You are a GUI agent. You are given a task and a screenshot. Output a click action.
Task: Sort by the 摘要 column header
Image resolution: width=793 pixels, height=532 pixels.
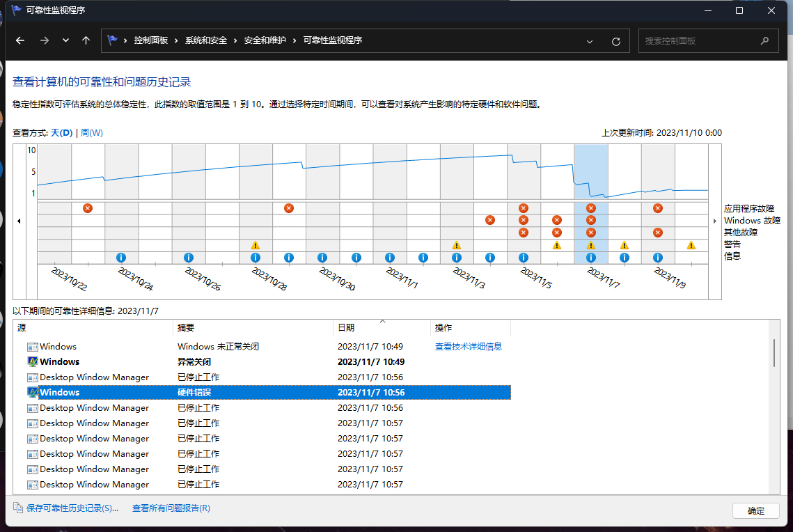click(253, 328)
